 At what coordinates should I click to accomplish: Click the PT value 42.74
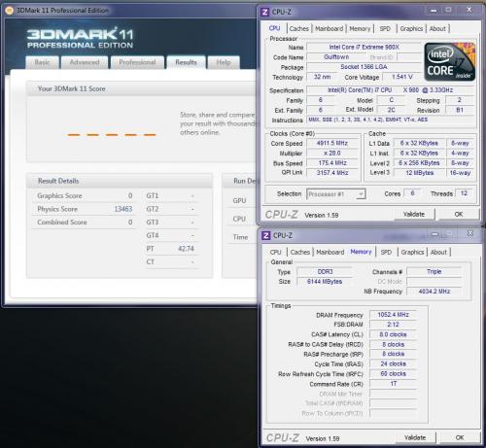186,249
